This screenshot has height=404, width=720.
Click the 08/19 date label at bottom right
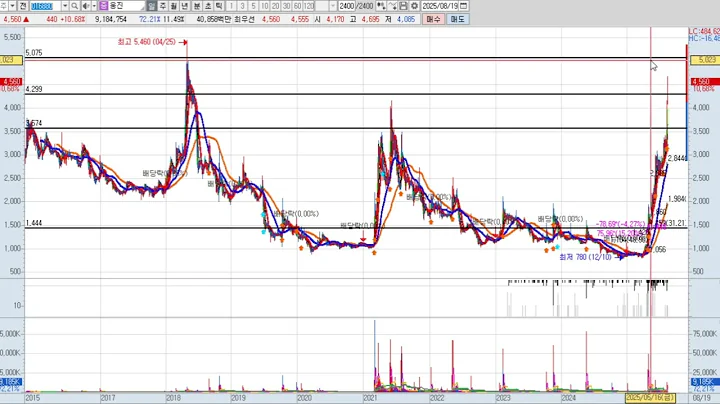[x=702, y=398]
